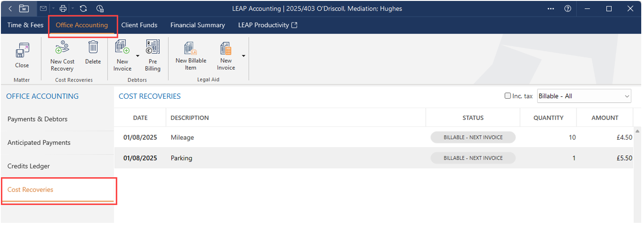Image resolution: width=644 pixels, height=227 pixels.
Task: Click the New Cost Recovery ribbon icon
Action: [62, 48]
